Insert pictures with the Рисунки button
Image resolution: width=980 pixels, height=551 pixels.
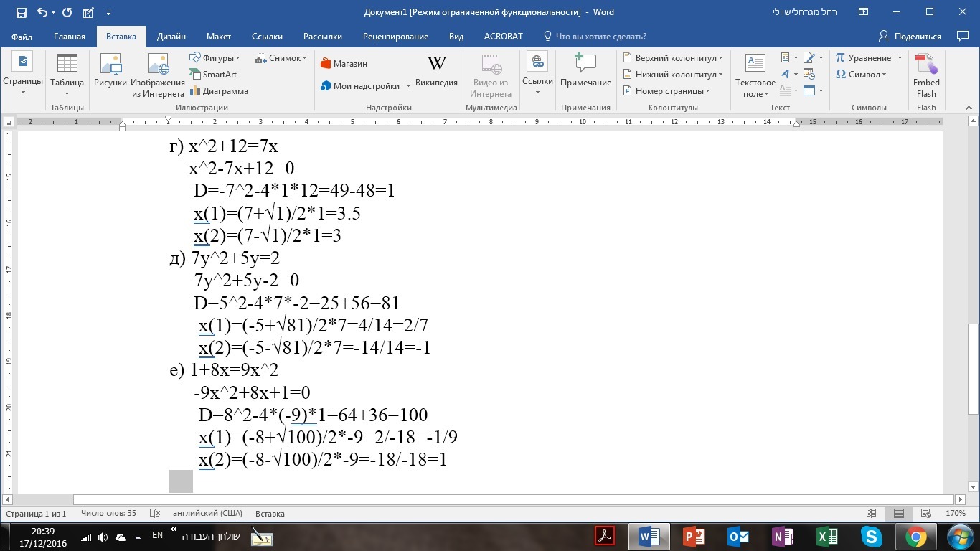(x=110, y=74)
